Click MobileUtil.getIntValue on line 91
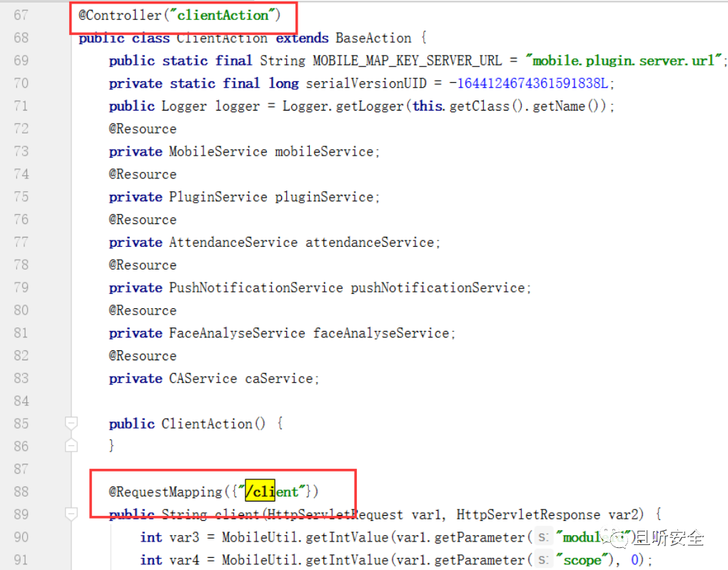The image size is (728, 570). (x=305, y=560)
